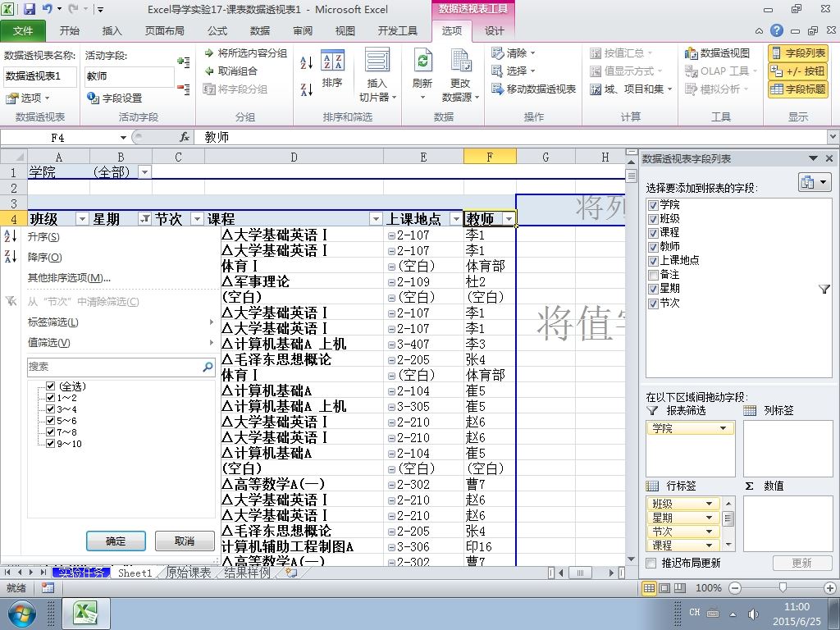Click the zoom in plus button
Viewport: 840px width, 630px height.
click(831, 588)
